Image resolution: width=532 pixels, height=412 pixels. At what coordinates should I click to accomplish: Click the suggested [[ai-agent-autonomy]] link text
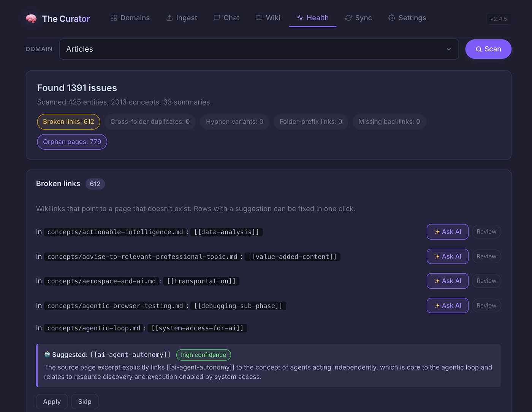pos(131,355)
